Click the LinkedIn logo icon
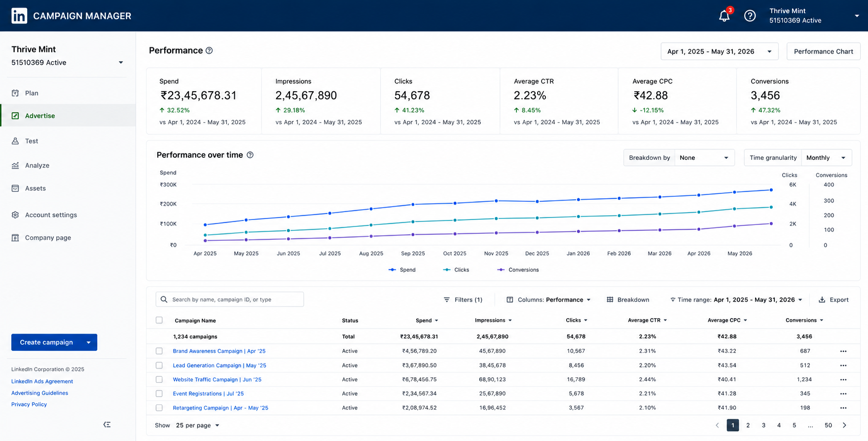This screenshot has height=441, width=868. (x=19, y=16)
